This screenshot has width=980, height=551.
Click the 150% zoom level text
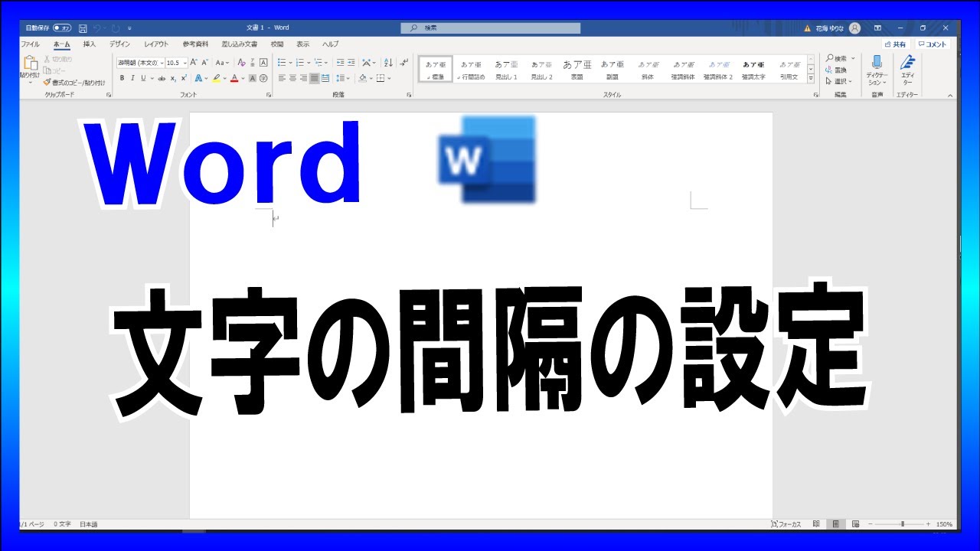click(944, 524)
